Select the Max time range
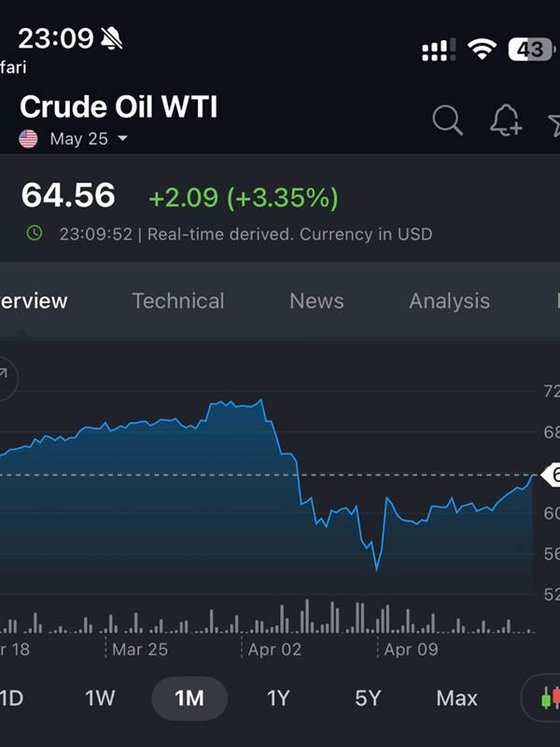The width and height of the screenshot is (560, 747). (x=457, y=698)
